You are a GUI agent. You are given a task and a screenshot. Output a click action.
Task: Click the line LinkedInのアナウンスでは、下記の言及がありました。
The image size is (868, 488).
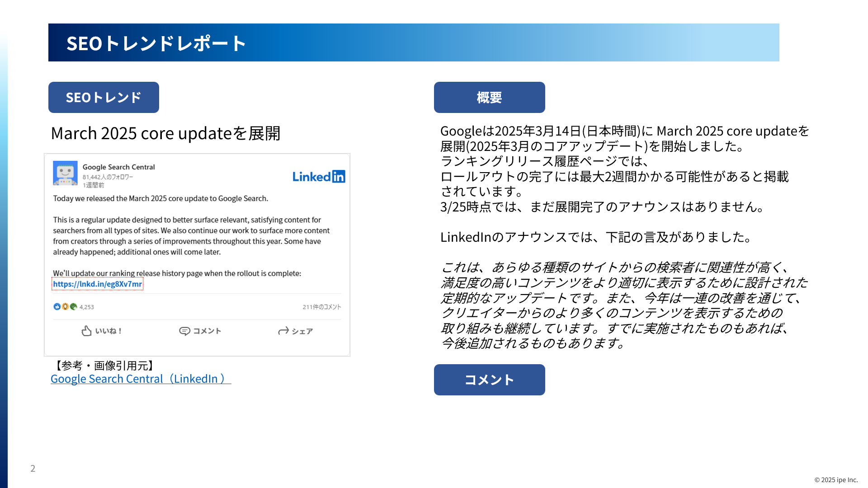point(596,237)
